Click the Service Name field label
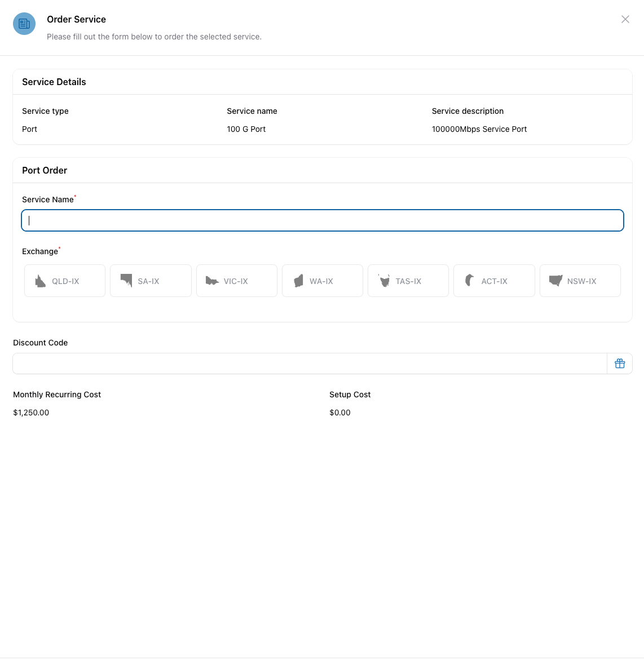This screenshot has width=644, height=665. [48, 200]
